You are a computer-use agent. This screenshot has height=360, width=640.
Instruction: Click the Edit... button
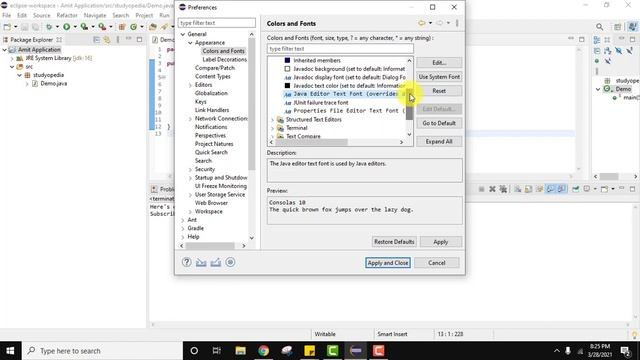pyautogui.click(x=439, y=62)
